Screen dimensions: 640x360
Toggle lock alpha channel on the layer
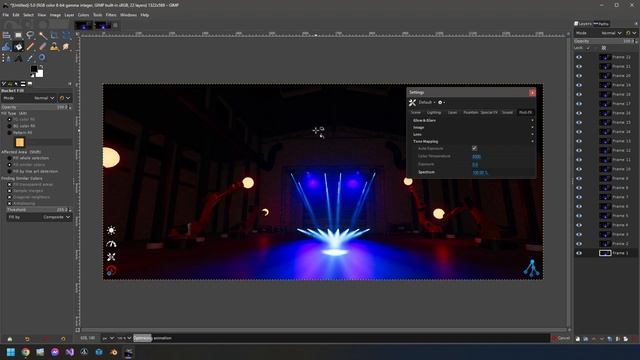tap(604, 48)
